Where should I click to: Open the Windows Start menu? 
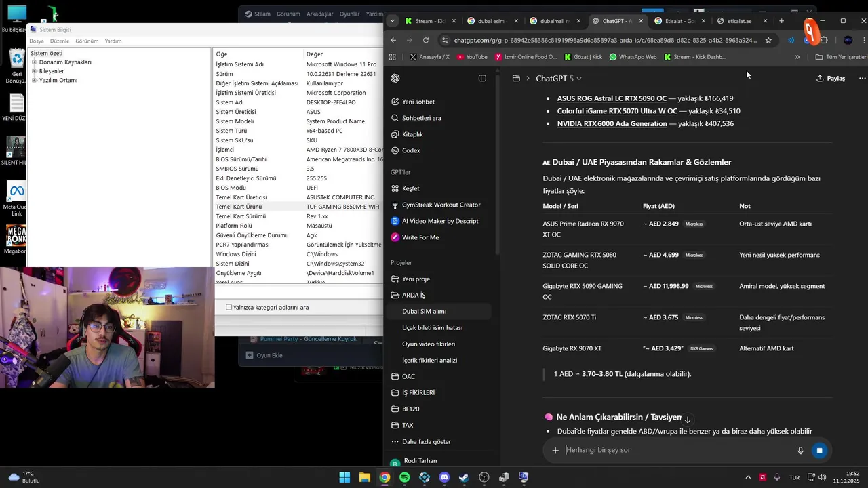click(345, 477)
